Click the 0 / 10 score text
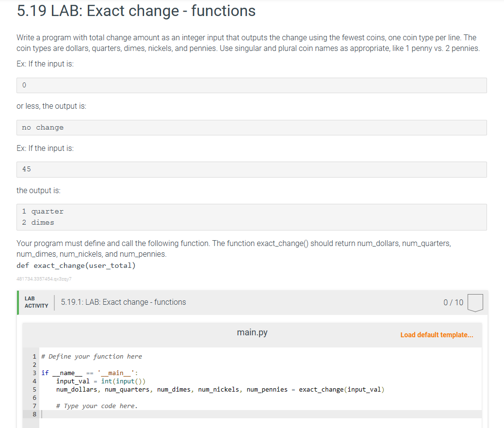The width and height of the screenshot is (504, 428). click(453, 302)
